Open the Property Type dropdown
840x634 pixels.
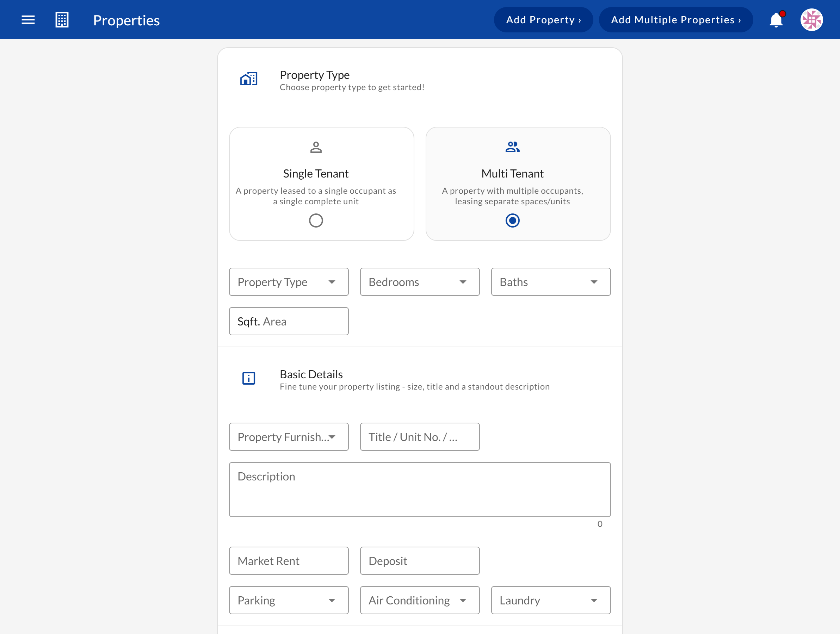coord(289,282)
